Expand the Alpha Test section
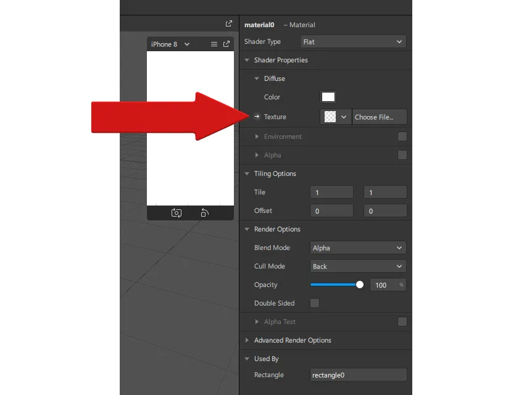The width and height of the screenshot is (532, 395). click(x=257, y=322)
